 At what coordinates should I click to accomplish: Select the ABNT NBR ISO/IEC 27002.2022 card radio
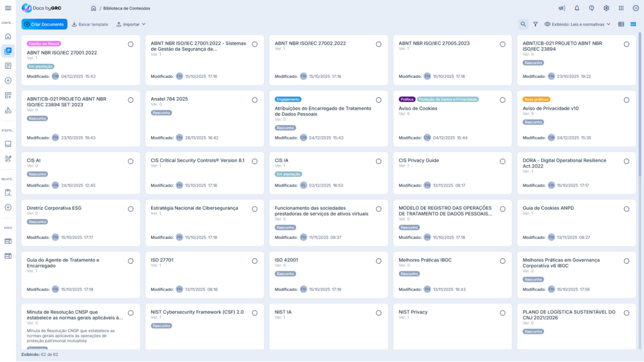click(x=378, y=44)
